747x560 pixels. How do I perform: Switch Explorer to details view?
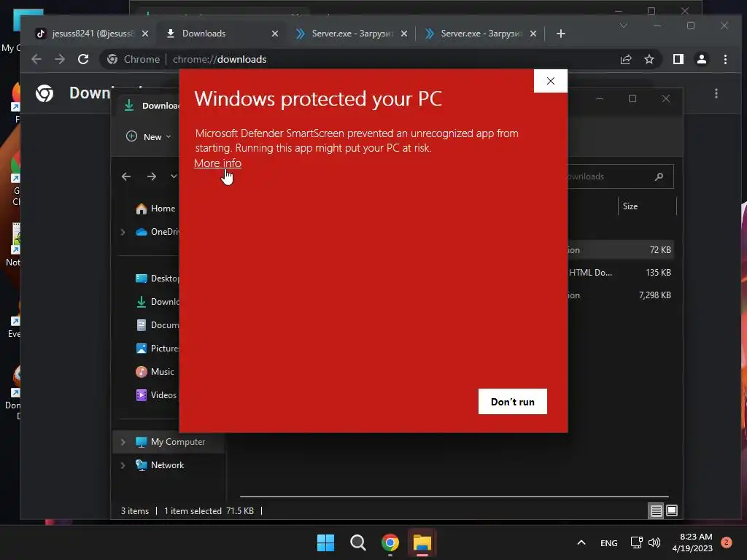tap(656, 511)
